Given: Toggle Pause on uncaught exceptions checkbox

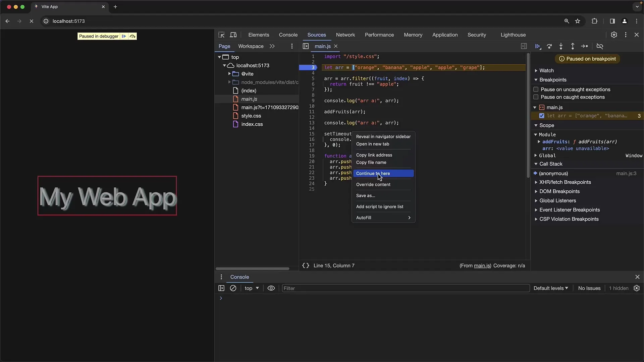Looking at the screenshot, I should (536, 89).
